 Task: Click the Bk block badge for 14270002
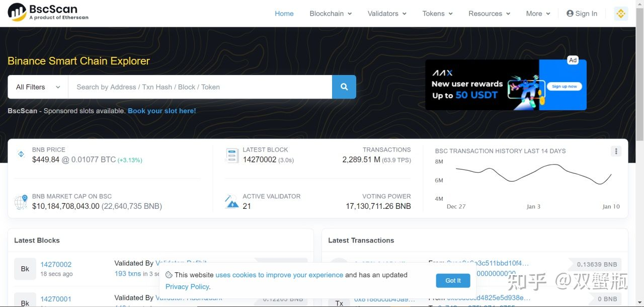tap(25, 269)
